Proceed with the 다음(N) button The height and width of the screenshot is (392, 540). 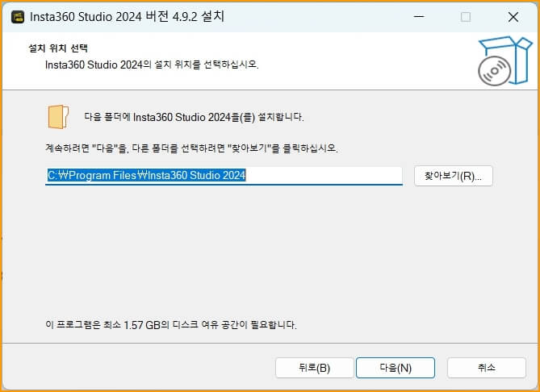[396, 368]
